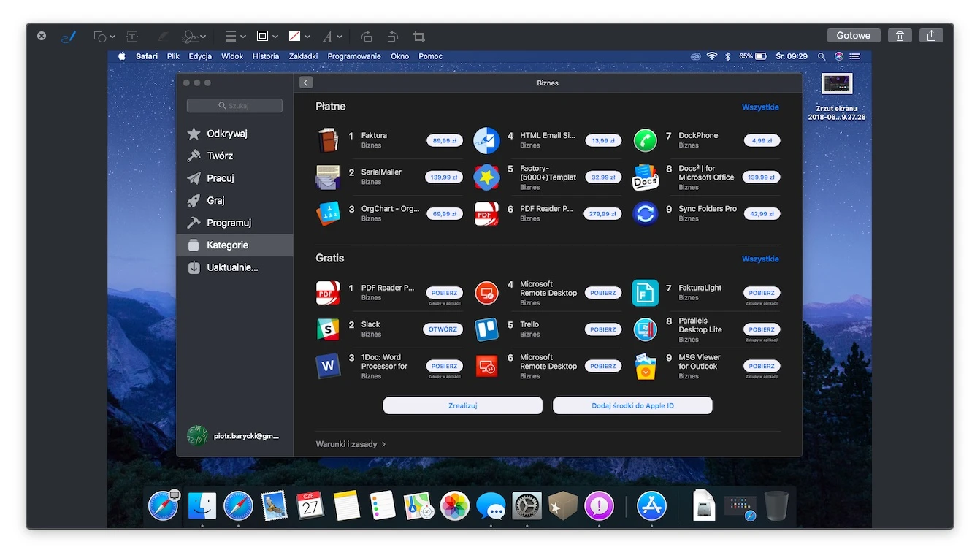The height and width of the screenshot is (558, 980).
Task: Open Programuj in the sidebar
Action: [234, 223]
